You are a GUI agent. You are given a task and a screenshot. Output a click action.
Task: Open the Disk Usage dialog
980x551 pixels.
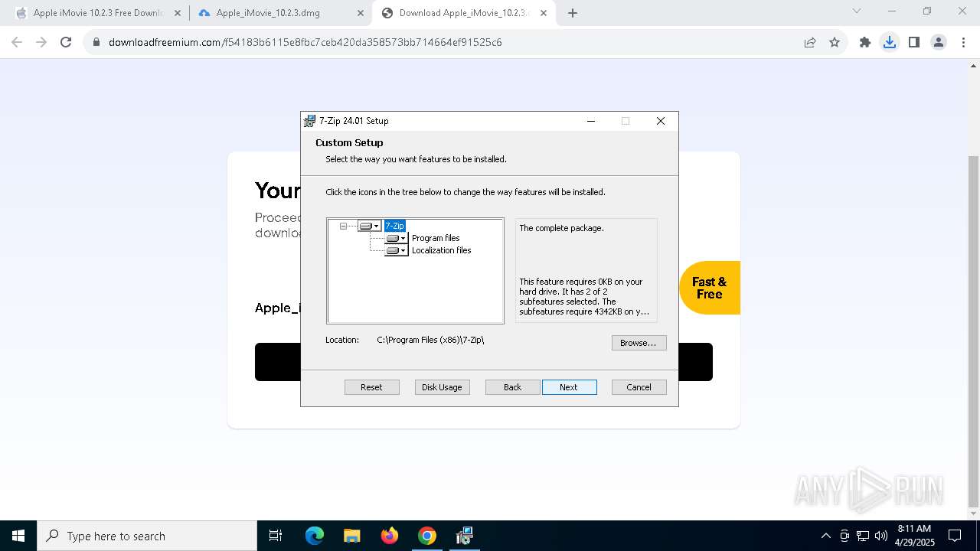coord(442,387)
